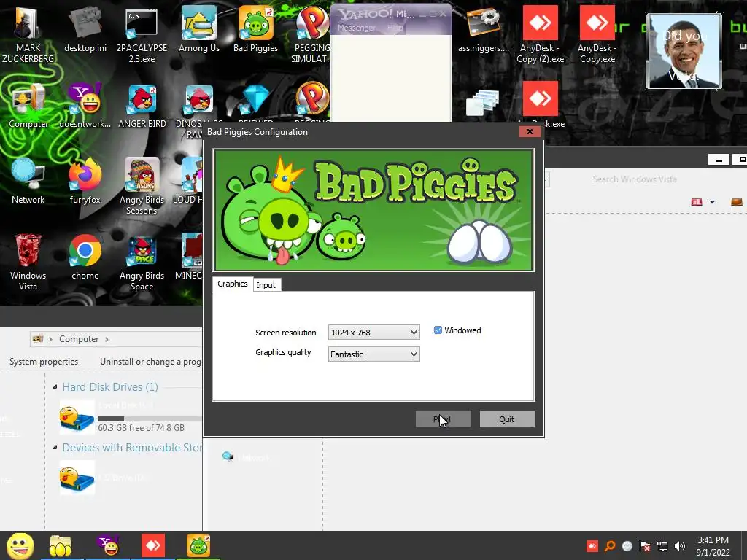The height and width of the screenshot is (560, 747).
Task: Click the flag notification tray icon
Action: coord(645,546)
